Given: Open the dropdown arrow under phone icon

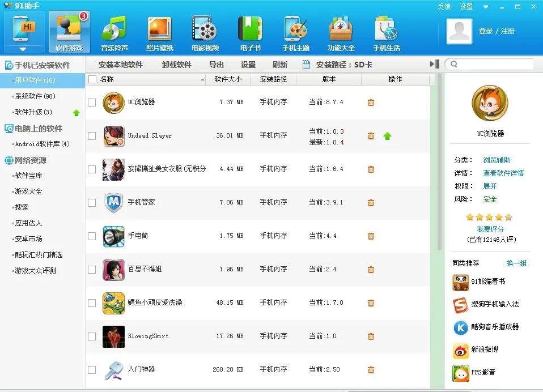Looking at the screenshot, I should 23,49.
